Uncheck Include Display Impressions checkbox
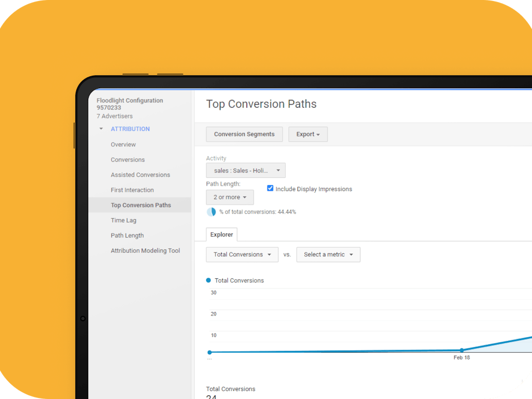The height and width of the screenshot is (399, 532). pos(270,189)
